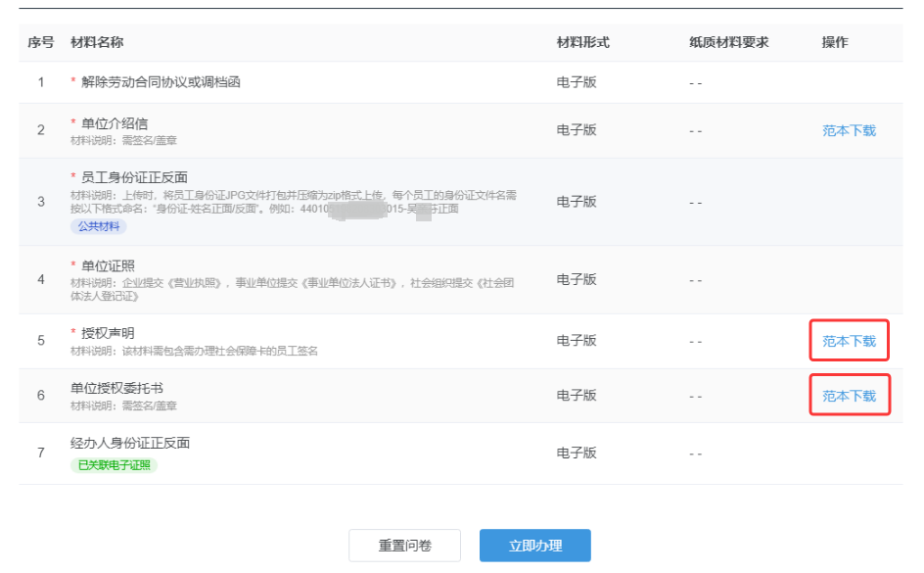
Task: Select the 操作 column header
Action: pos(833,43)
